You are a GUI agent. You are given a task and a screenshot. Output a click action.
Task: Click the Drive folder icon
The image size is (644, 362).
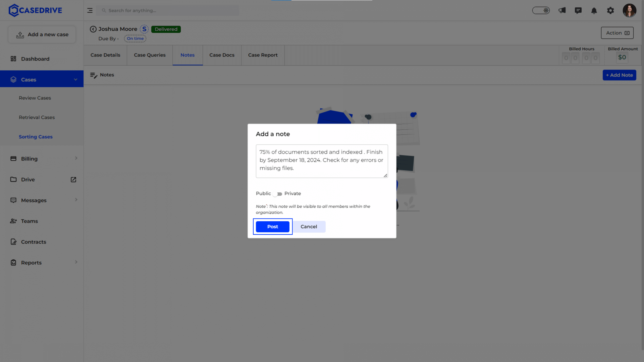point(13,179)
